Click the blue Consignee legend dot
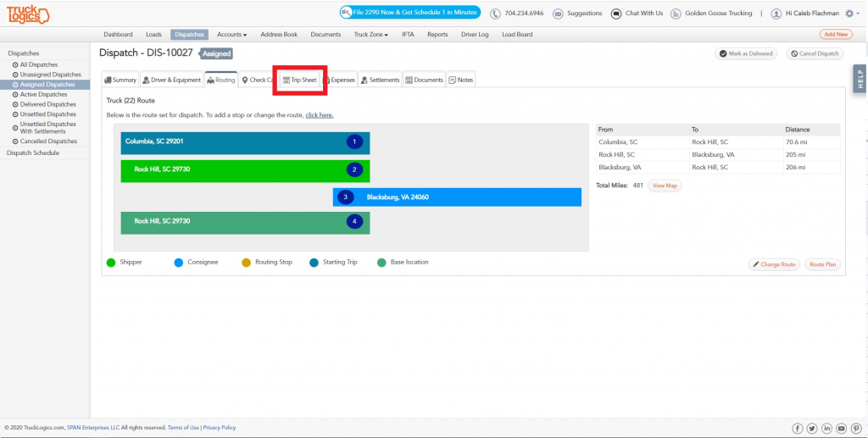868x438 pixels. pyautogui.click(x=178, y=263)
